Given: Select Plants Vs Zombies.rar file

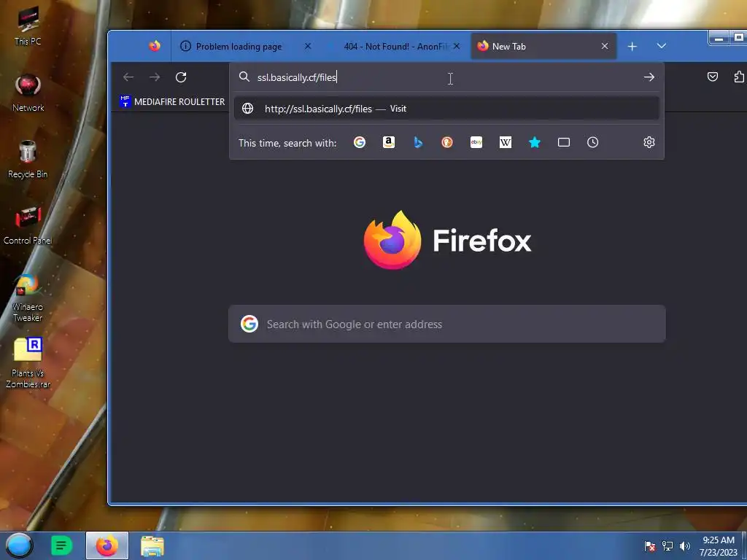Looking at the screenshot, I should pos(28,363).
